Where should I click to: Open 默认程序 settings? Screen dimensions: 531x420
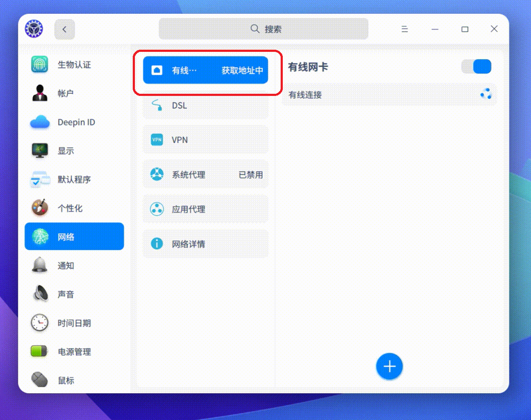click(x=74, y=179)
